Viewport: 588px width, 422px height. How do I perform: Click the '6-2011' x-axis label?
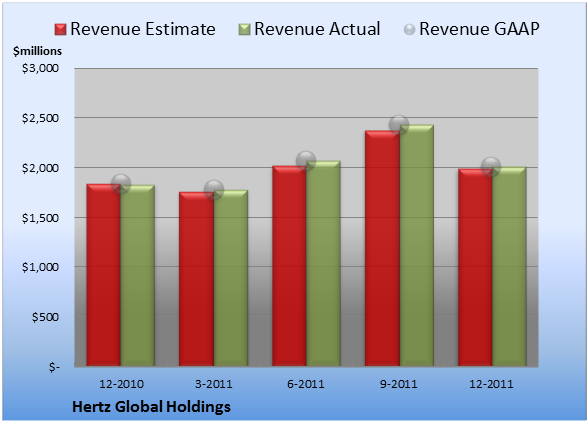(306, 384)
